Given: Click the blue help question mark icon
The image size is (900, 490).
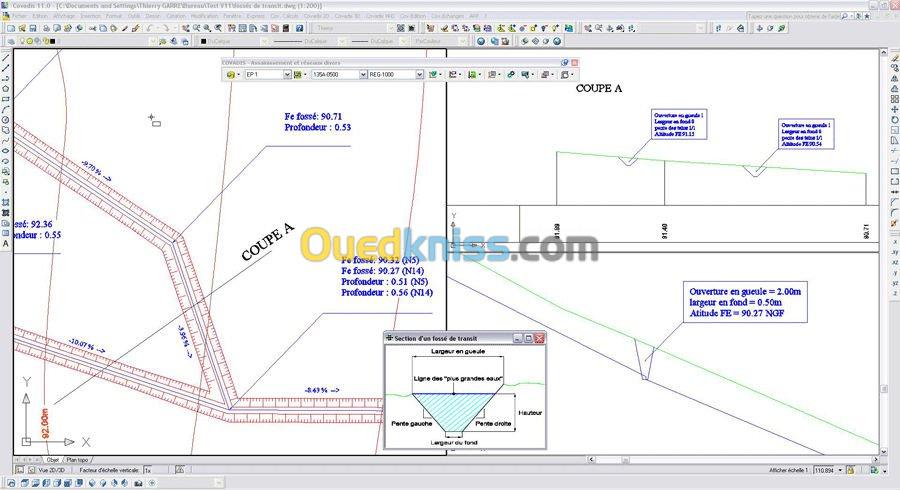Looking at the screenshot, I should tap(299, 28).
